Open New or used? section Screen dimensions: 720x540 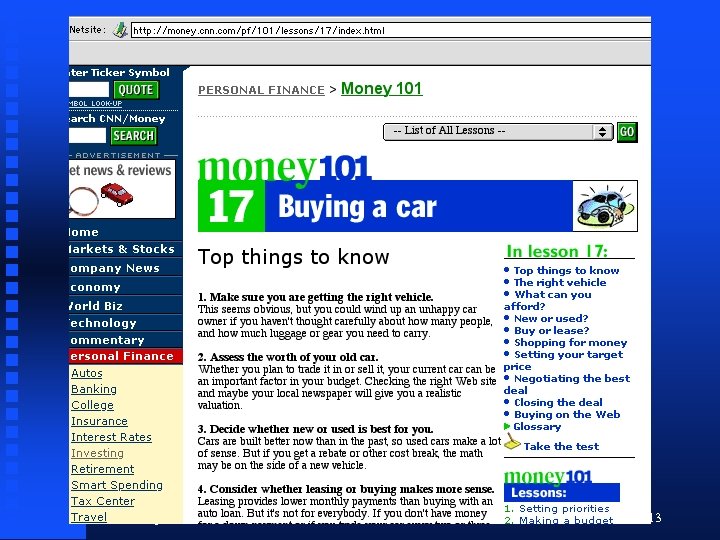tap(551, 318)
